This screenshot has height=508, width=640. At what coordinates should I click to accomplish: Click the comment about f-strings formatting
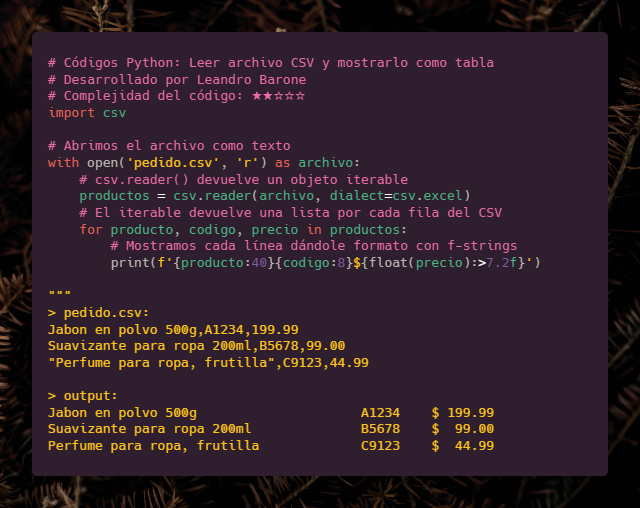coord(314,245)
